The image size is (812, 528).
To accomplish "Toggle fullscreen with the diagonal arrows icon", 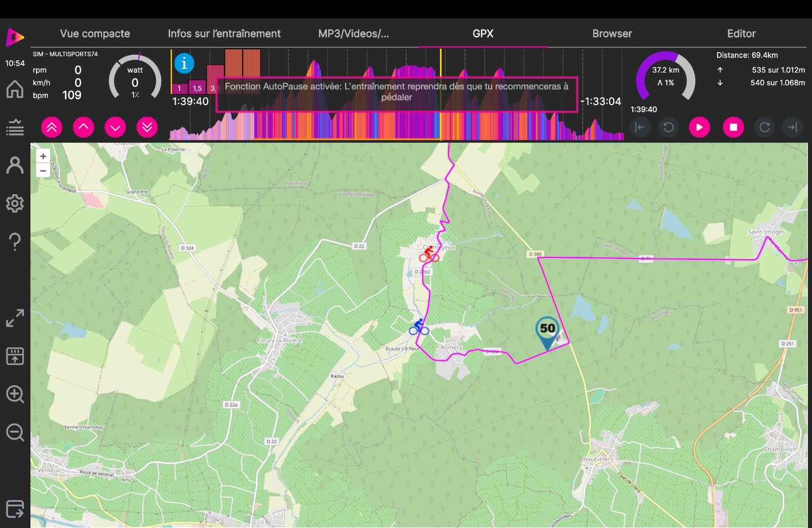I will coord(15,318).
